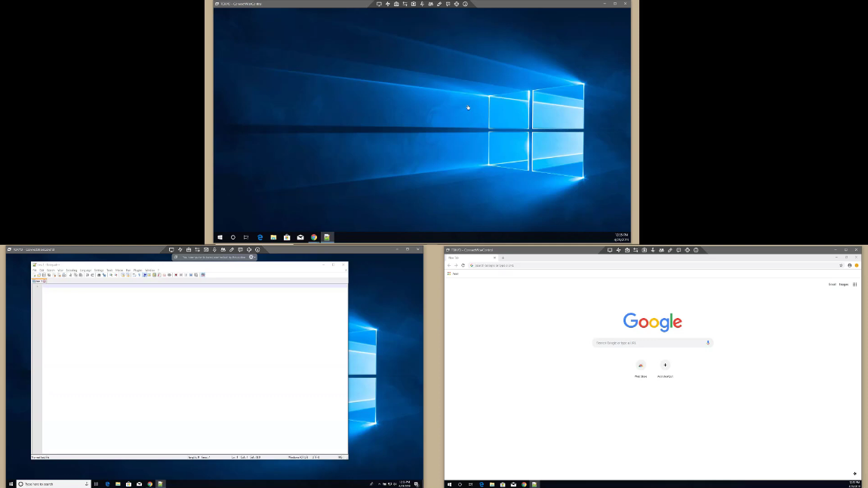Open the Settings menu in Notepad++

(99, 270)
